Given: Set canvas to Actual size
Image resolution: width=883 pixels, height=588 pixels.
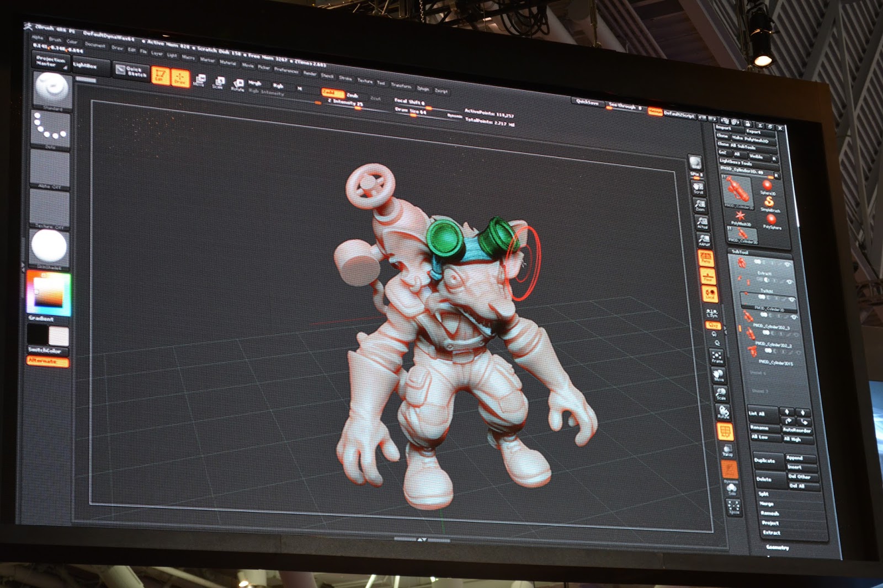Looking at the screenshot, I should [x=702, y=223].
